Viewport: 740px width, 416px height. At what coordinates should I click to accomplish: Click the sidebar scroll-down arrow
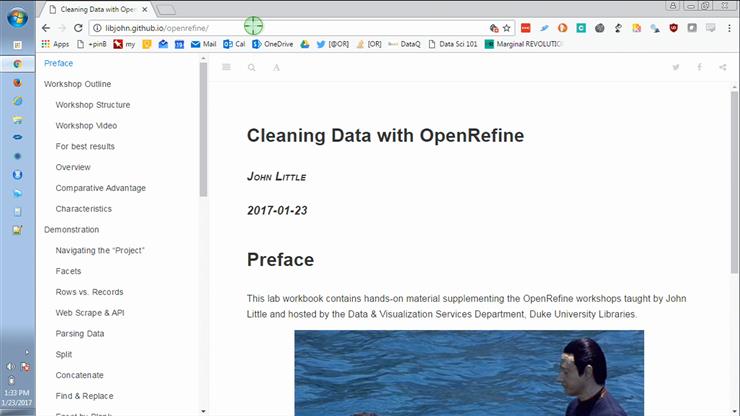point(203,411)
